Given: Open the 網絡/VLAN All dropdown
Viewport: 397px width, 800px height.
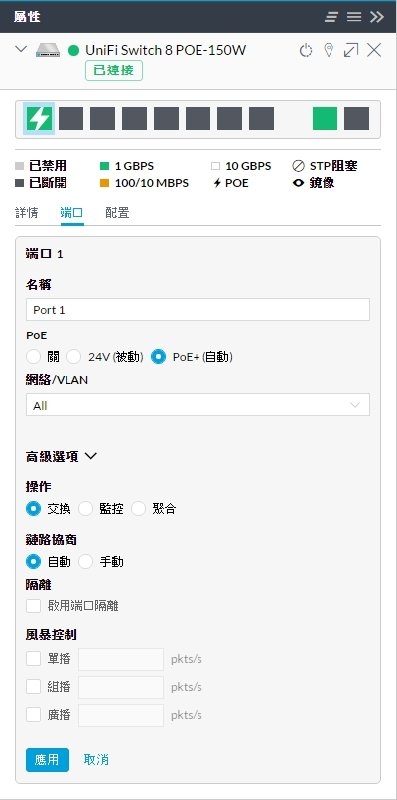Looking at the screenshot, I should pyautogui.click(x=197, y=405).
